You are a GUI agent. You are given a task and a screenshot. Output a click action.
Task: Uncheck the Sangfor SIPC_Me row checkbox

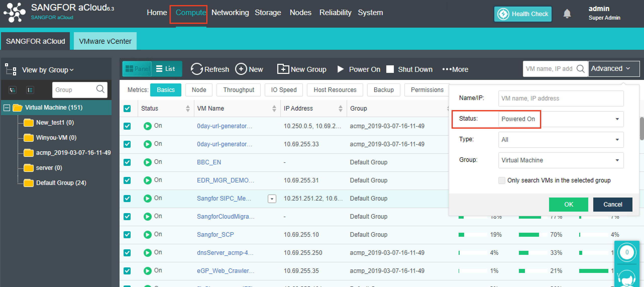click(127, 198)
